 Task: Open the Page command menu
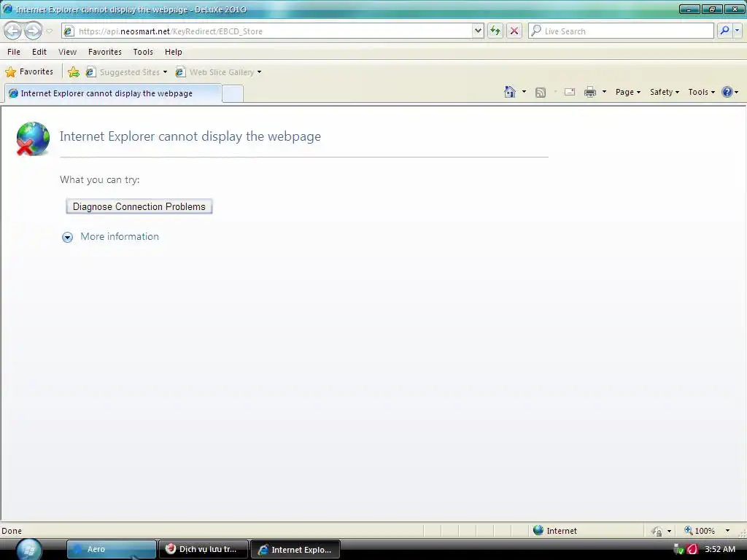628,92
